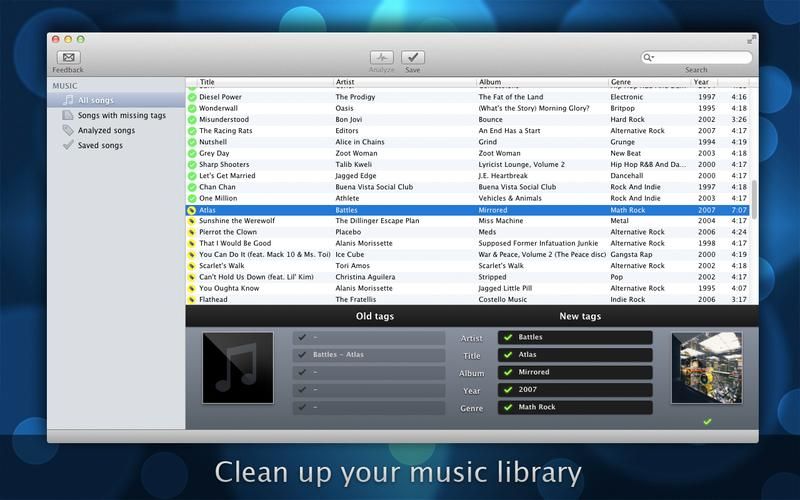
Task: Open Songs with missing tags list
Action: [x=121, y=115]
